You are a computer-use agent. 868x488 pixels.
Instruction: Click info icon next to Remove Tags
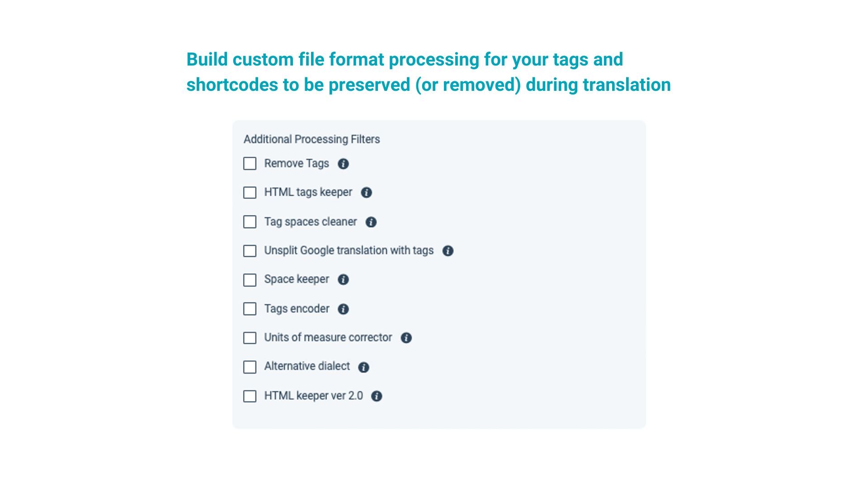(343, 164)
